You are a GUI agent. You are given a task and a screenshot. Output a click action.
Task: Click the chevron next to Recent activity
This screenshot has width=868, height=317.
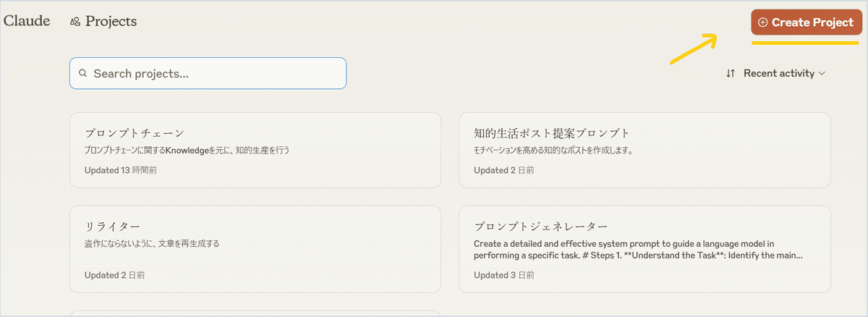[x=822, y=74]
